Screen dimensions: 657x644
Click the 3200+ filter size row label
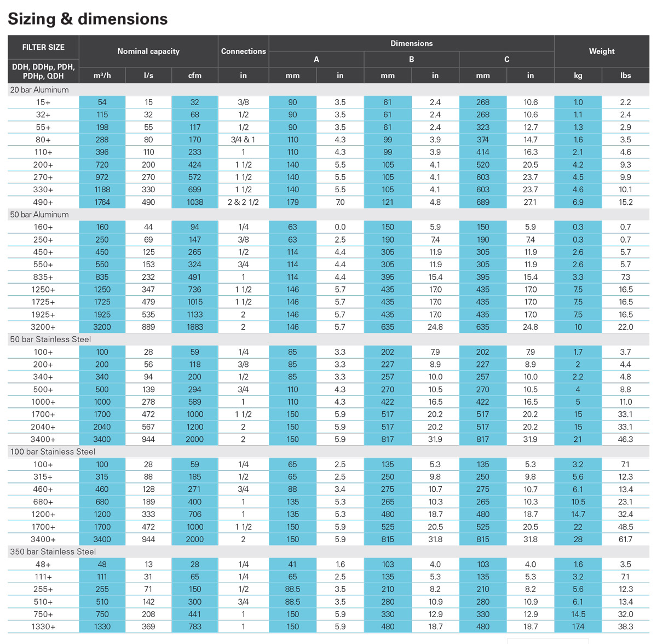click(43, 327)
